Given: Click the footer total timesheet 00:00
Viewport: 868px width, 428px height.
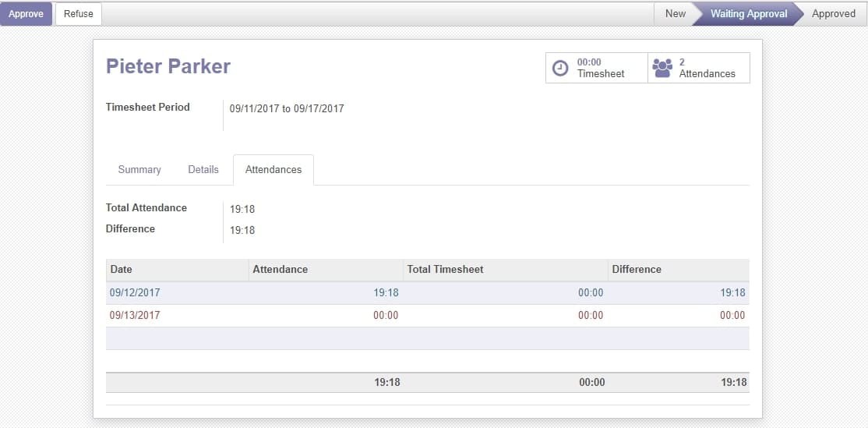Looking at the screenshot, I should (x=591, y=382).
